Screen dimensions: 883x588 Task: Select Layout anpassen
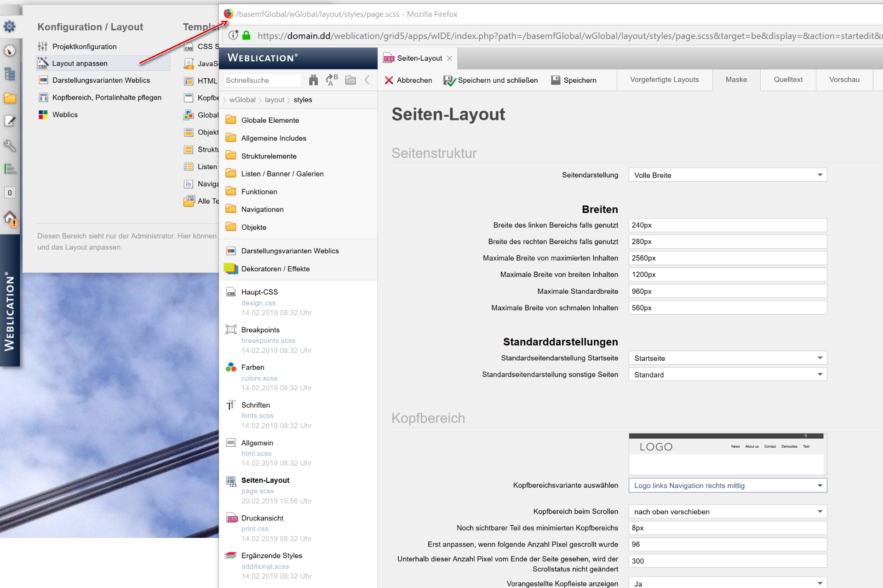pyautogui.click(x=103, y=63)
